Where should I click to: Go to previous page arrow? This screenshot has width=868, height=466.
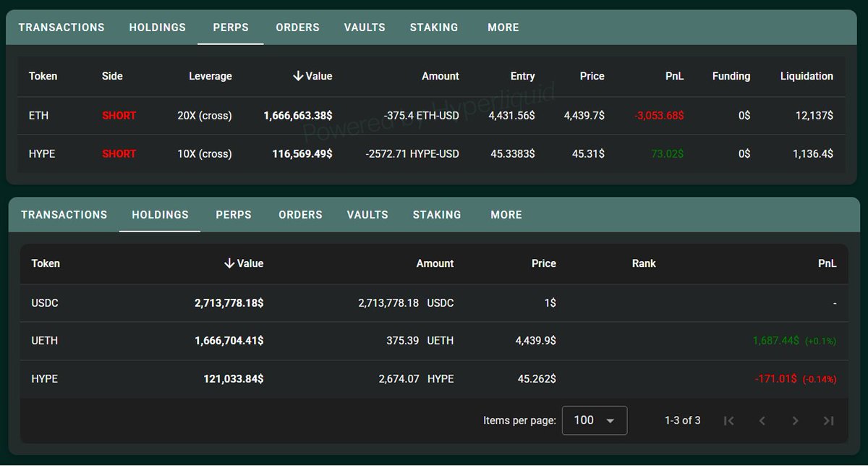point(762,420)
